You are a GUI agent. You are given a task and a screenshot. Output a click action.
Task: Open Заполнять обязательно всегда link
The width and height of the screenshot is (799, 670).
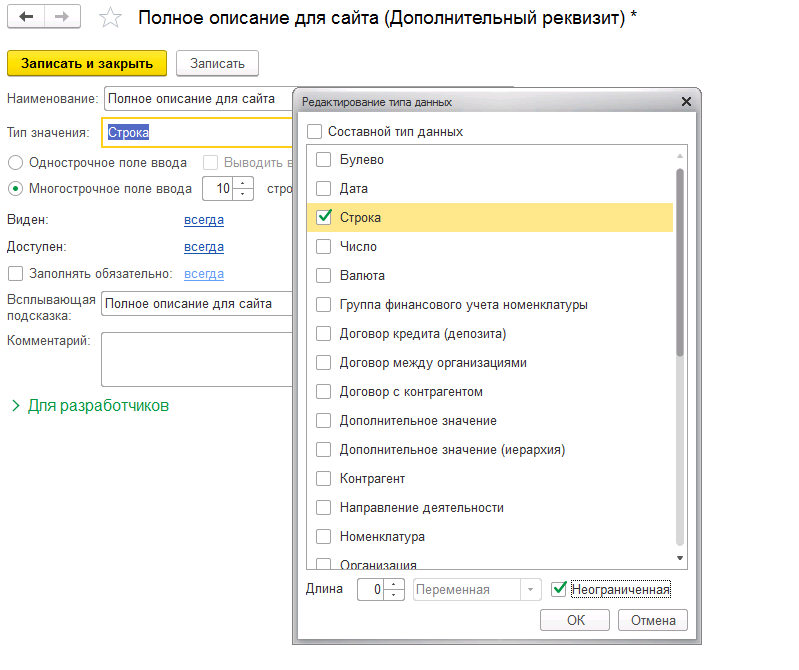[x=204, y=274]
